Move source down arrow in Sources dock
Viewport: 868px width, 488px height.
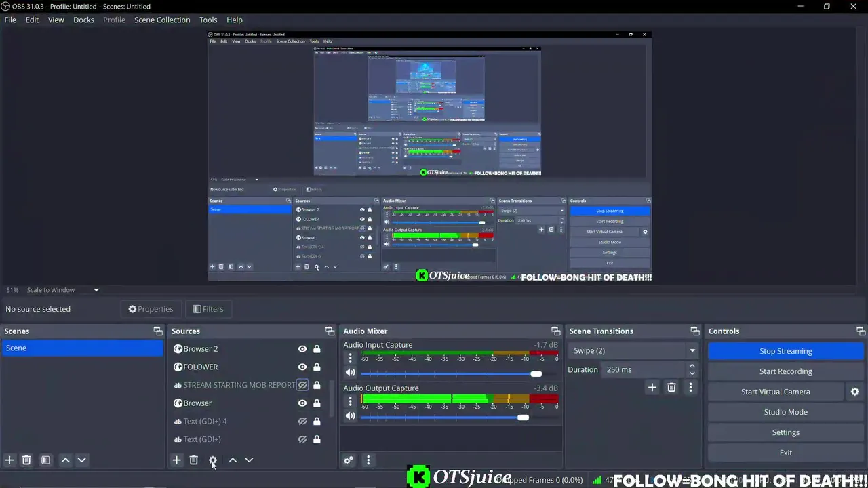click(249, 460)
